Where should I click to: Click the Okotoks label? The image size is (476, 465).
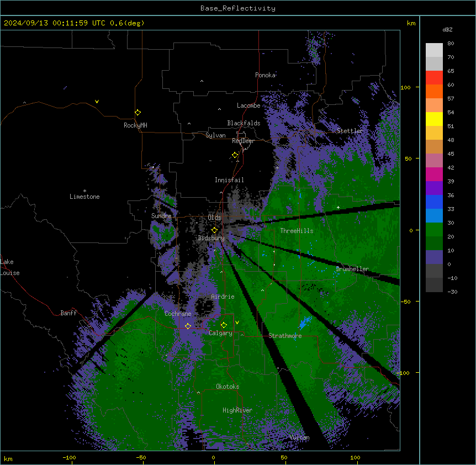[x=228, y=387]
